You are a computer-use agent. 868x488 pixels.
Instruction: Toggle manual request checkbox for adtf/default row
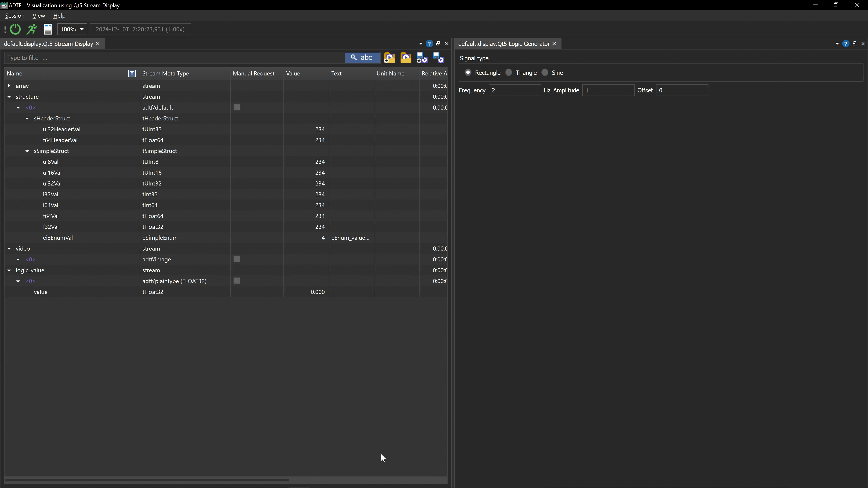[237, 108]
